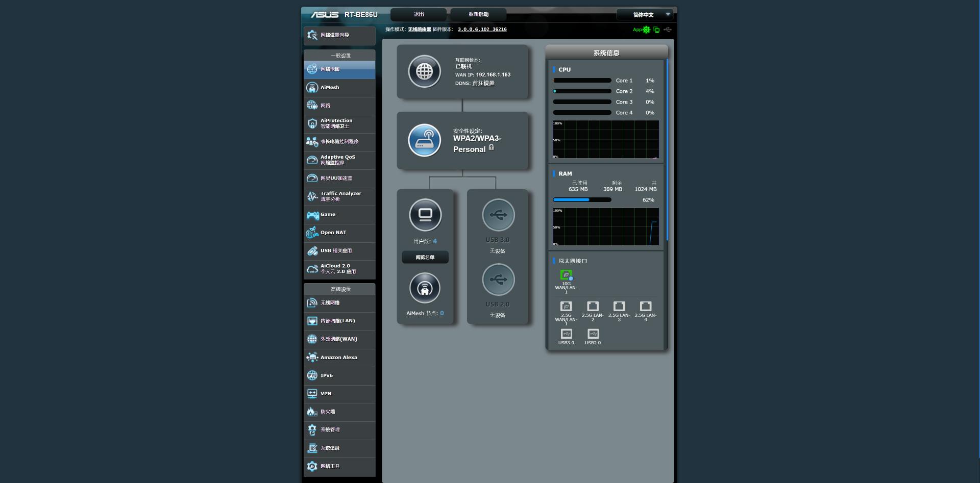Click the USB status icon in the header
980x483 pixels.
(x=668, y=30)
